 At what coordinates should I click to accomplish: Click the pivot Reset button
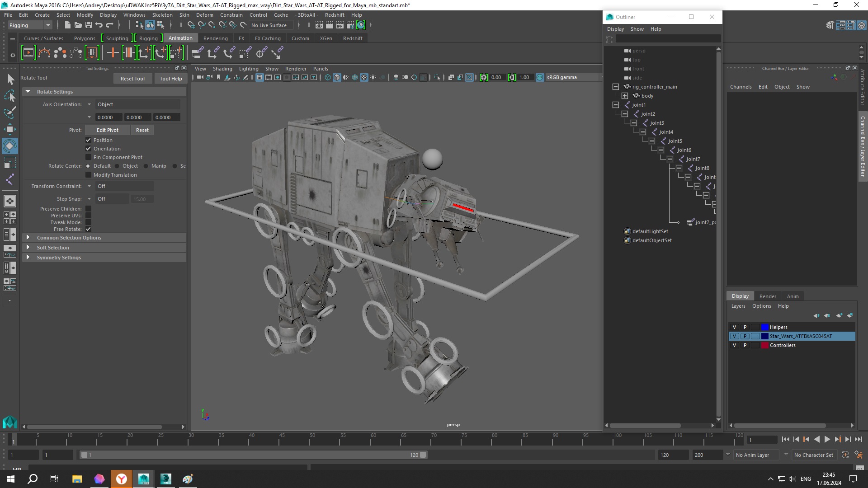(x=142, y=130)
